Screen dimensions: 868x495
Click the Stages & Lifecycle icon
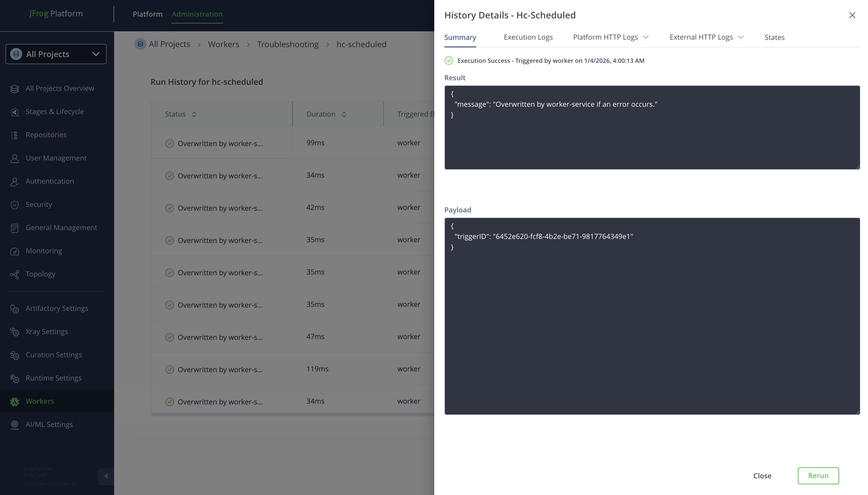pyautogui.click(x=14, y=112)
